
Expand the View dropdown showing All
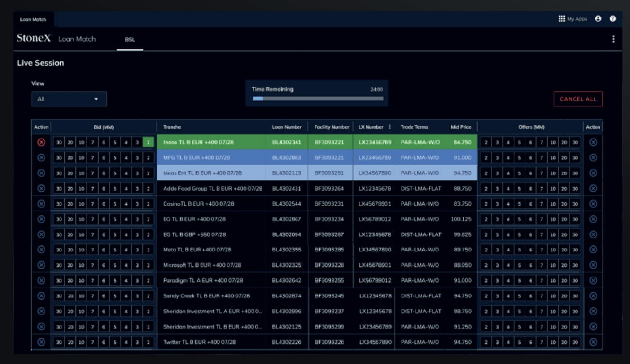(x=69, y=99)
